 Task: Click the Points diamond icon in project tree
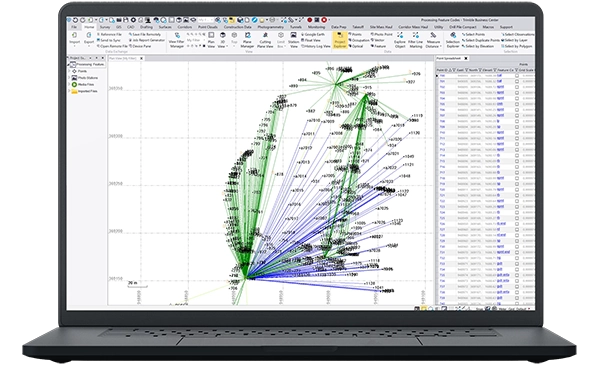point(75,71)
